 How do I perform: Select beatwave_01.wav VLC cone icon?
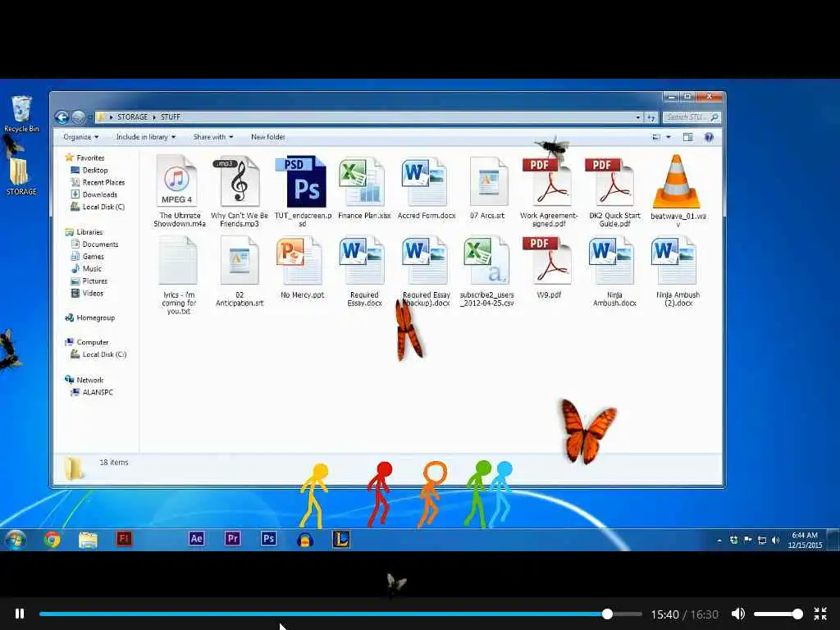(x=676, y=181)
